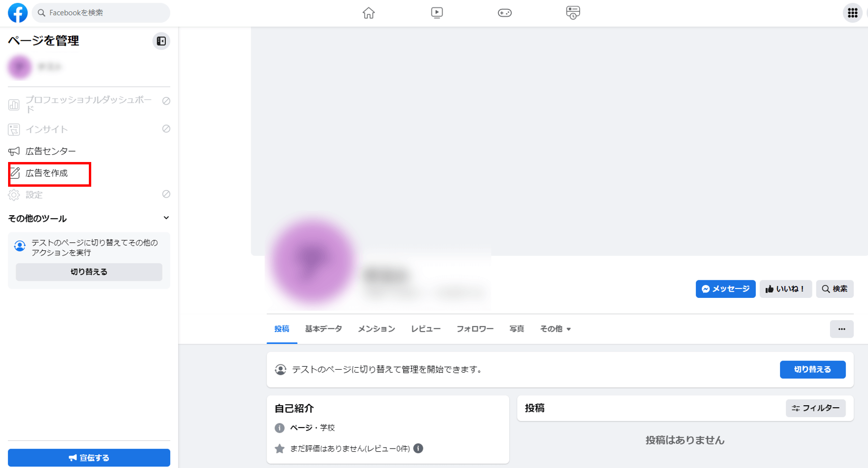This screenshot has height=468, width=868.
Task: Open the Gaming controller icon
Action: 505,13
